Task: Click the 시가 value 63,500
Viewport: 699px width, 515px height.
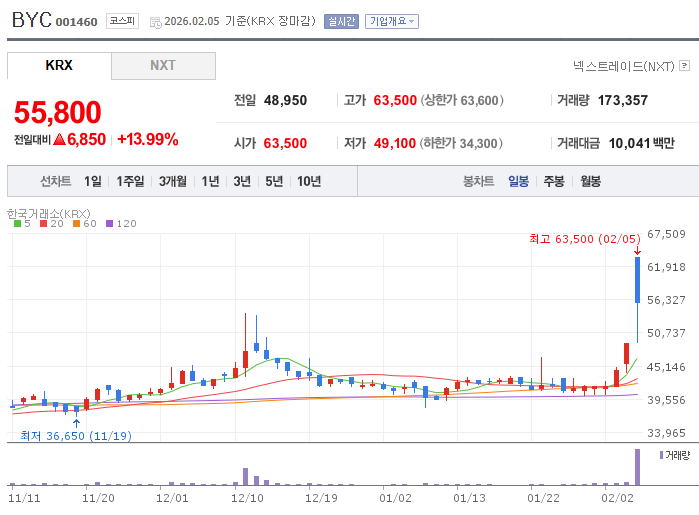Action: 285,143
